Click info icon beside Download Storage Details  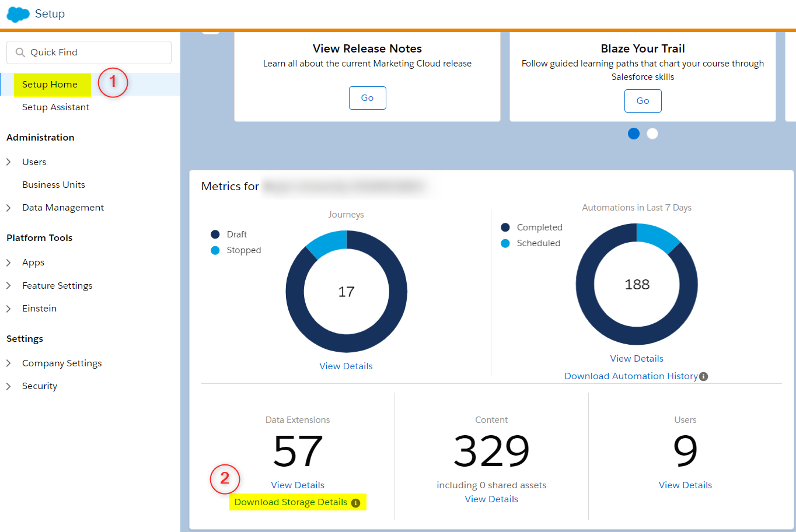pos(355,503)
